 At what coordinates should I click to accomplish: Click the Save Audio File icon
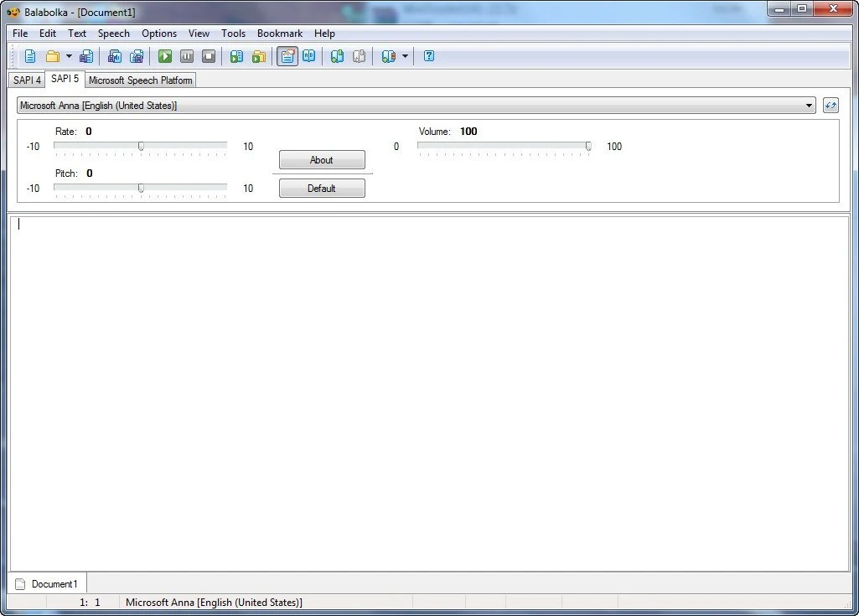[x=115, y=56]
